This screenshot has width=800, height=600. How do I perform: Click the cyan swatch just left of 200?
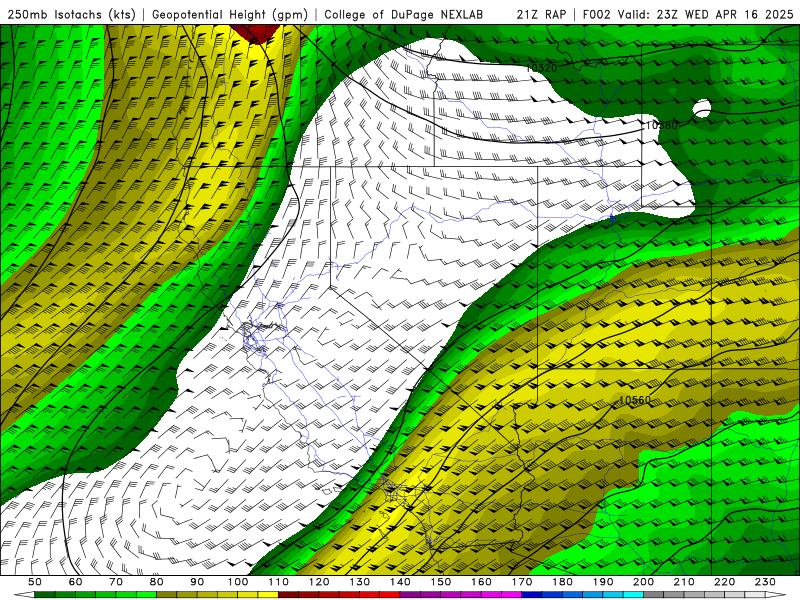coord(634,595)
